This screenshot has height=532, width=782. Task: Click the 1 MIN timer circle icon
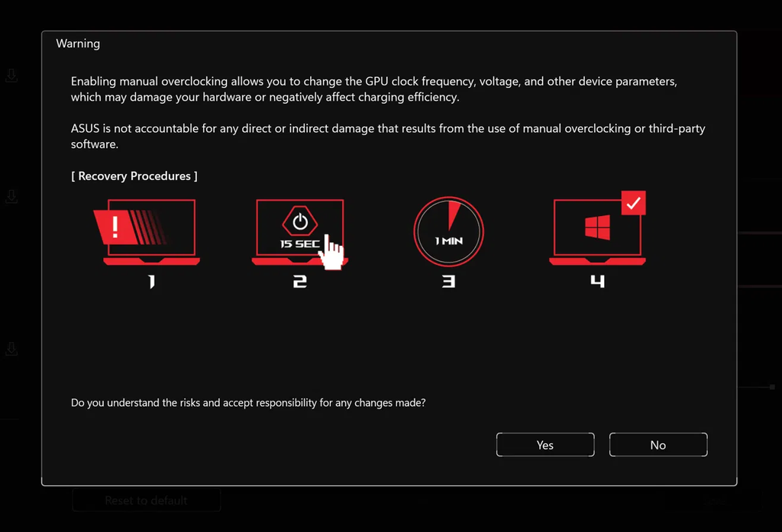pyautogui.click(x=448, y=232)
